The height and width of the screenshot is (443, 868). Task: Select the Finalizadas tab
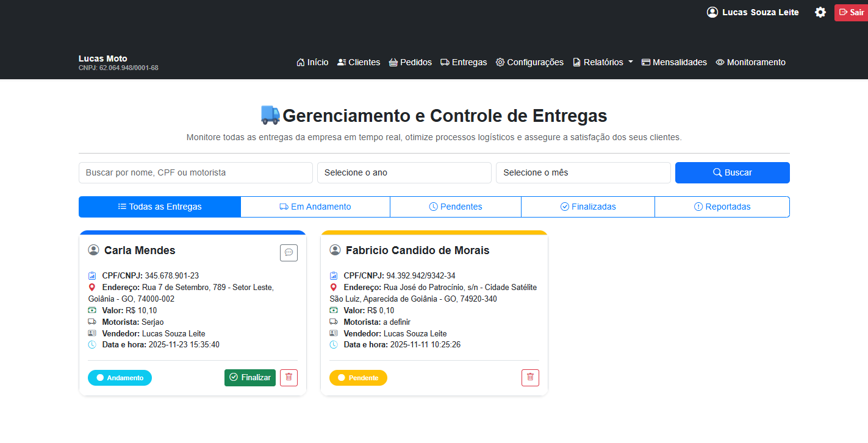(587, 207)
